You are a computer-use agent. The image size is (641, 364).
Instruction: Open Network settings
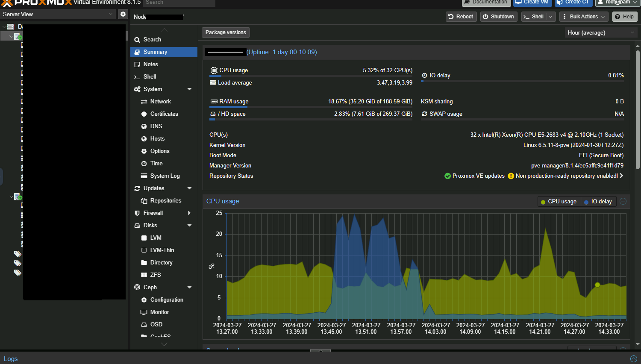coord(160,101)
